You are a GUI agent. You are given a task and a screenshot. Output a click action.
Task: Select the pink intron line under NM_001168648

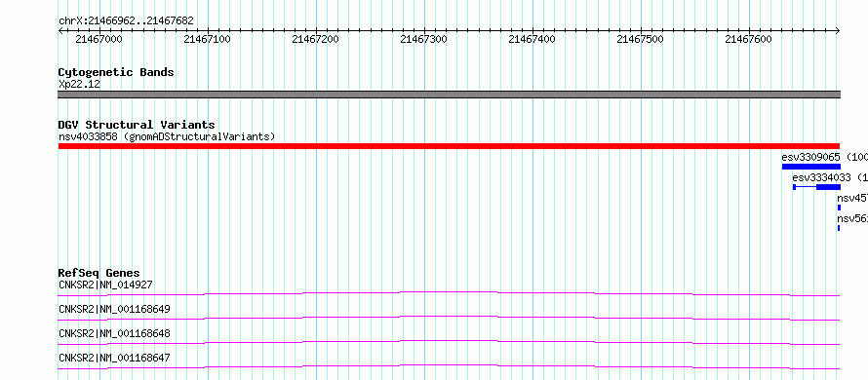(x=449, y=342)
